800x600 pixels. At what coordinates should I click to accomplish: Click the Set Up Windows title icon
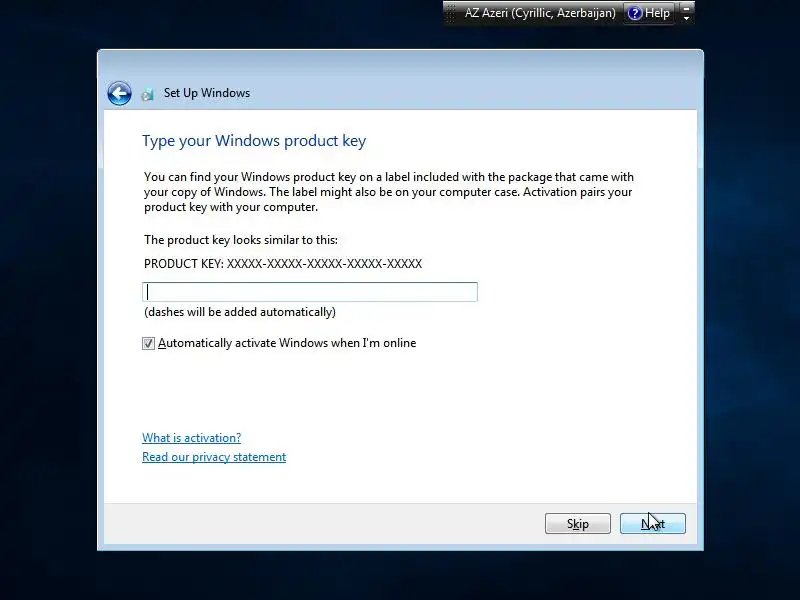(148, 94)
